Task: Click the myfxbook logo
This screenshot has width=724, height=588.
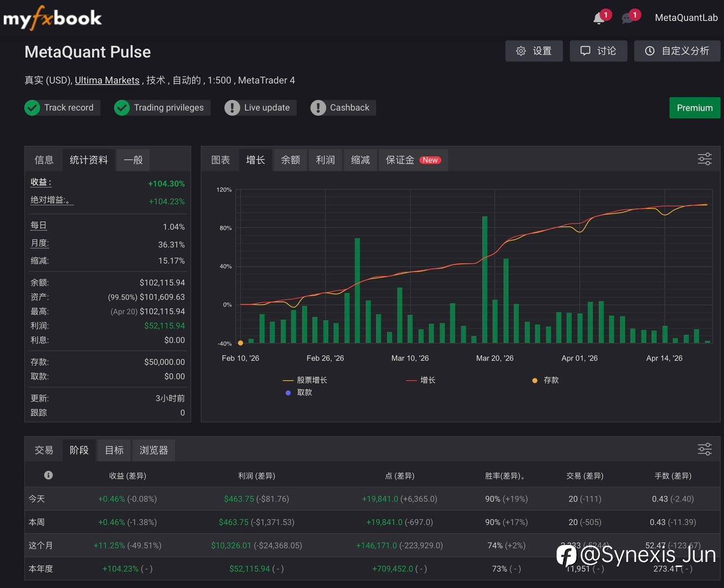Action: click(x=53, y=18)
